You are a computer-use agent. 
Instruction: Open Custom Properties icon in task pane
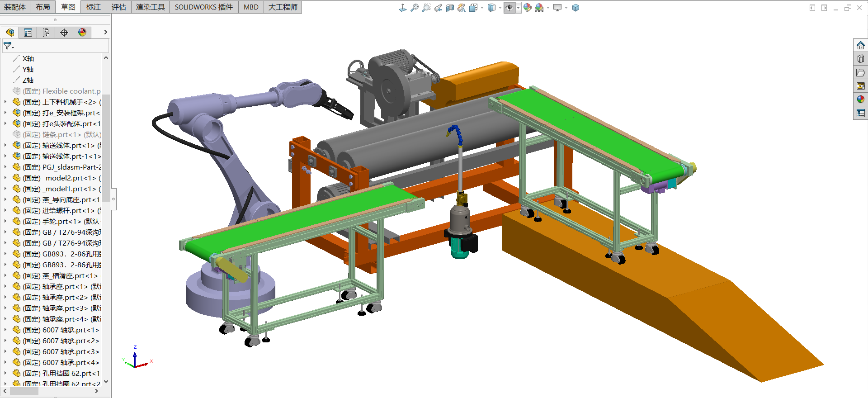[860, 113]
